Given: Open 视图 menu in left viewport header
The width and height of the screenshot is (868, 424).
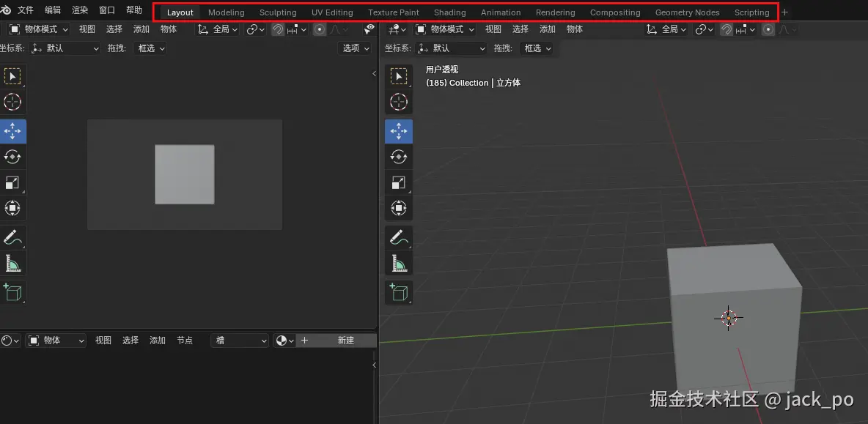Looking at the screenshot, I should pyautogui.click(x=87, y=29).
